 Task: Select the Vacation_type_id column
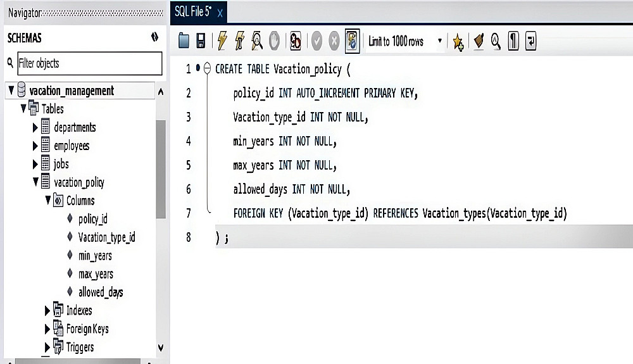(x=106, y=237)
